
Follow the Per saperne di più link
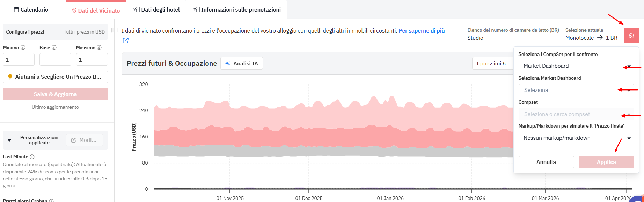(422, 31)
